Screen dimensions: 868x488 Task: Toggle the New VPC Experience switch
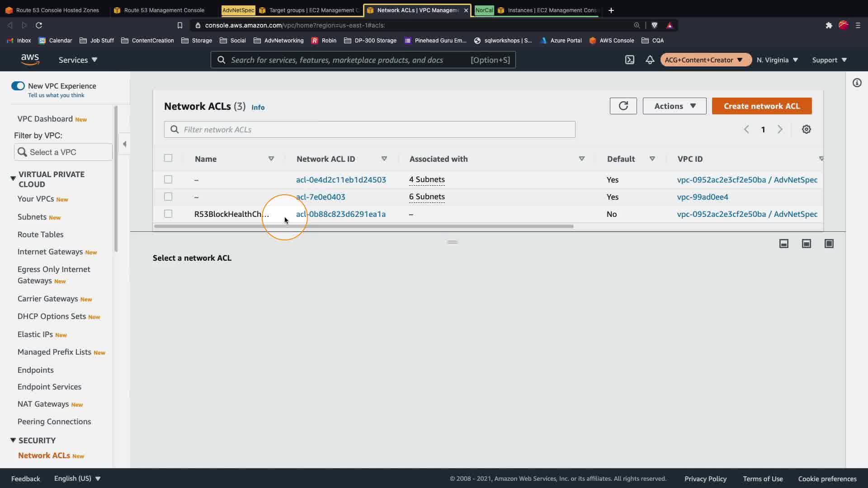tap(18, 86)
